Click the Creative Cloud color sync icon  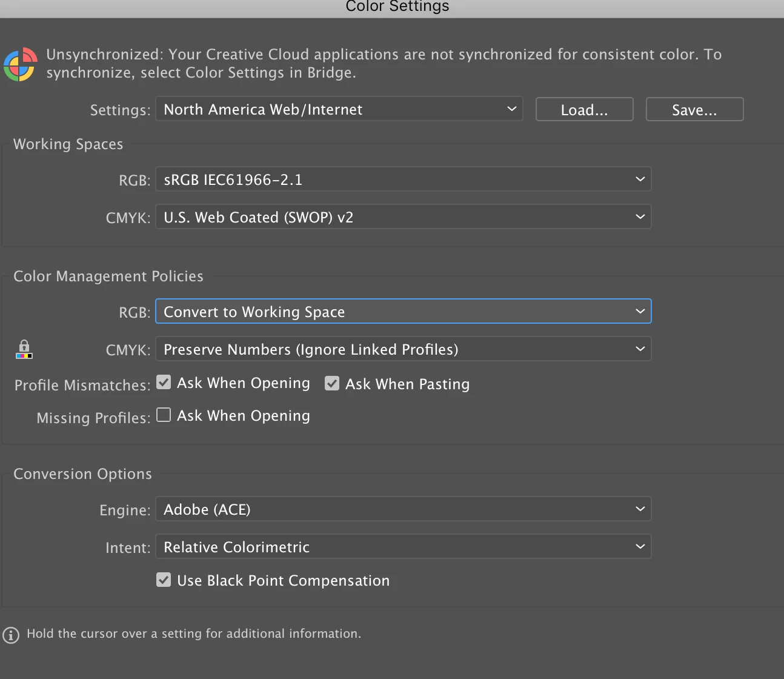(x=20, y=64)
